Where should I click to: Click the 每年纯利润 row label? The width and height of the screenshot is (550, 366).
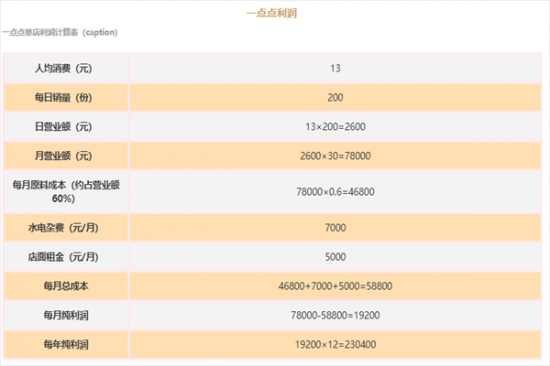(x=66, y=344)
